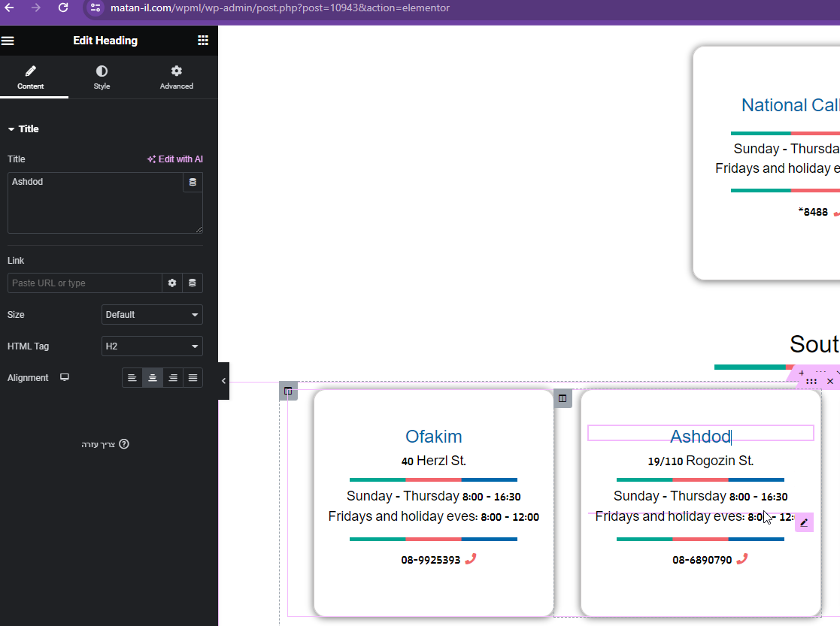Select the Ashdod column handle
Screen dimensions: 840x626
[563, 398]
